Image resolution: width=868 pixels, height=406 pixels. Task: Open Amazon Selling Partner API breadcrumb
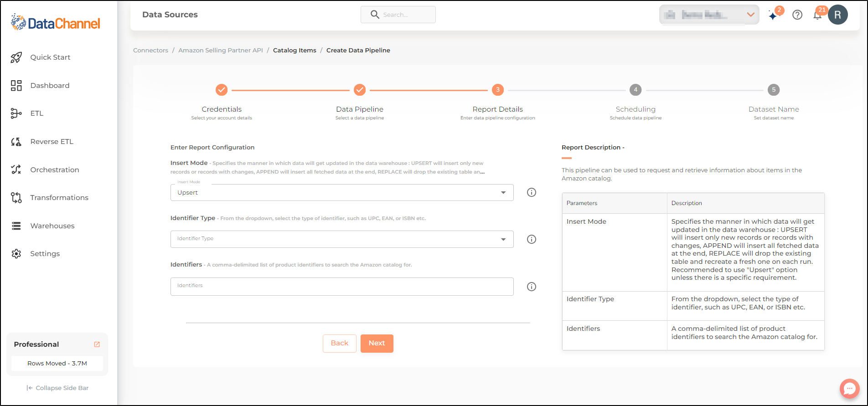coord(221,50)
